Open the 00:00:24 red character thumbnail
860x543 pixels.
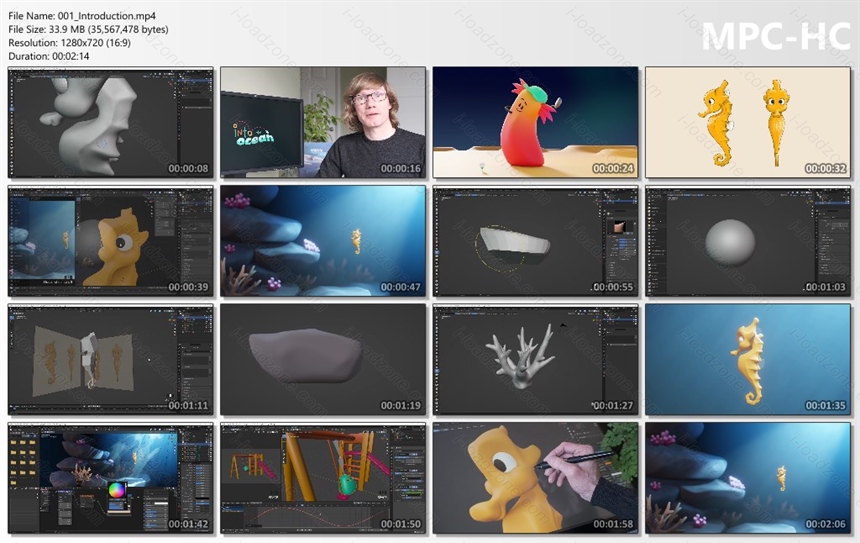click(535, 123)
